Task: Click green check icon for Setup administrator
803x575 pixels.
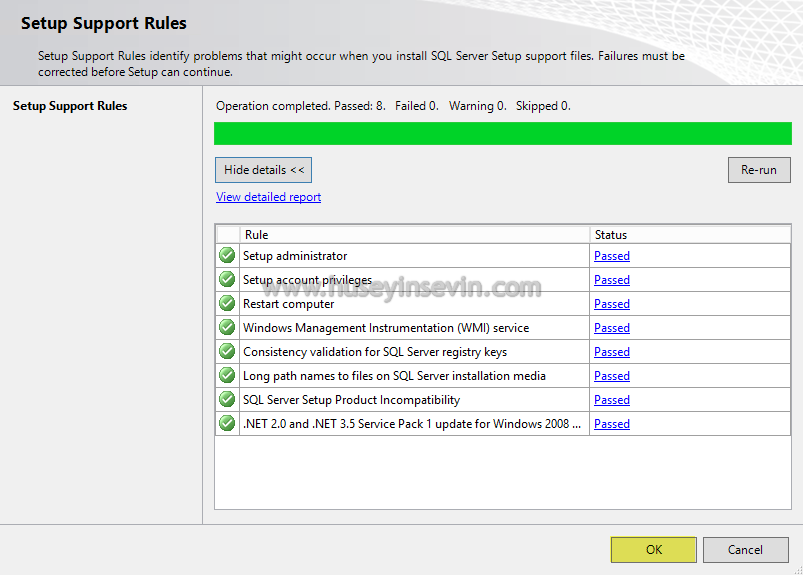Action: pyautogui.click(x=227, y=255)
